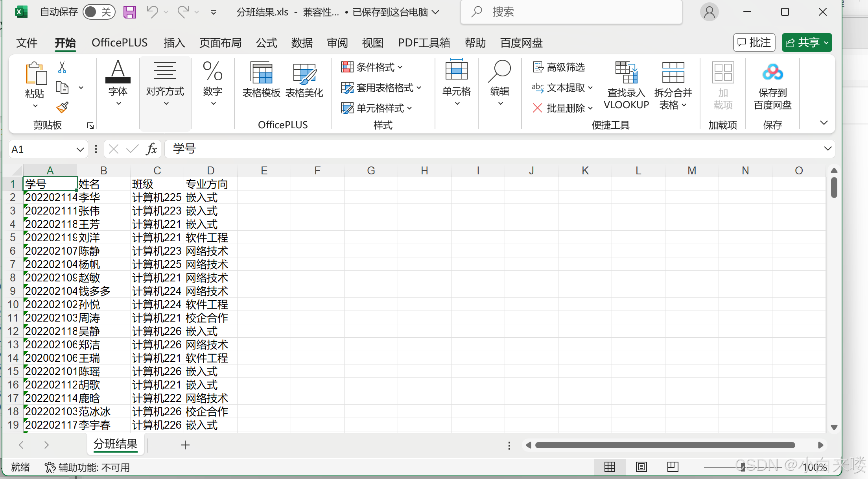Click the Undo arrow icon

(152, 12)
